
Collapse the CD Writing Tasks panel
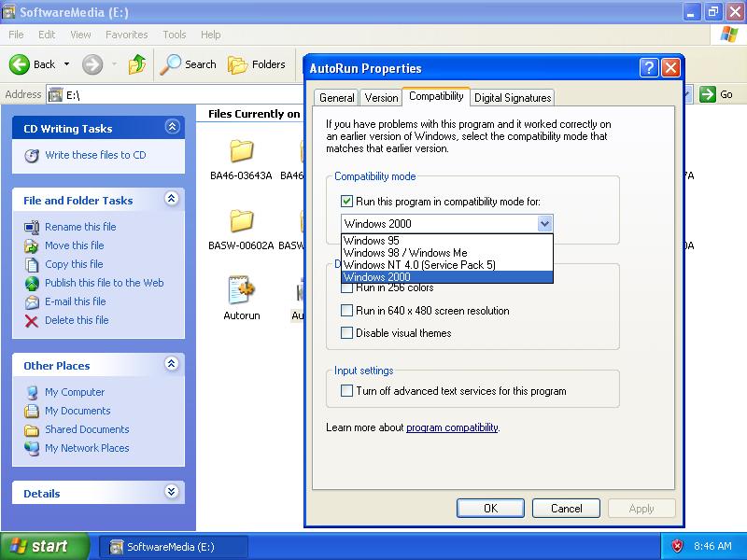172,127
